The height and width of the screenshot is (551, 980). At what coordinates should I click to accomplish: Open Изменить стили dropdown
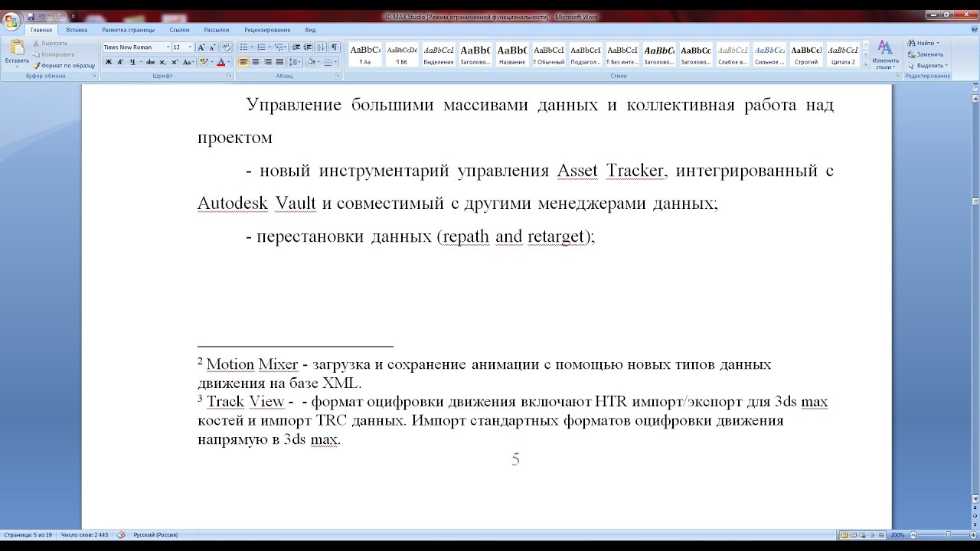(x=885, y=54)
